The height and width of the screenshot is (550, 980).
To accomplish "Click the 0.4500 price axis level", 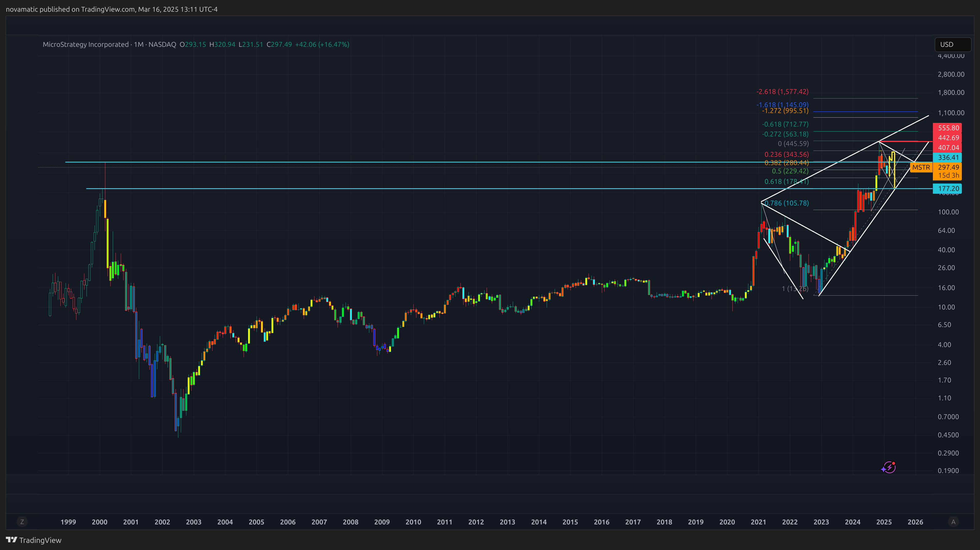I will (948, 435).
